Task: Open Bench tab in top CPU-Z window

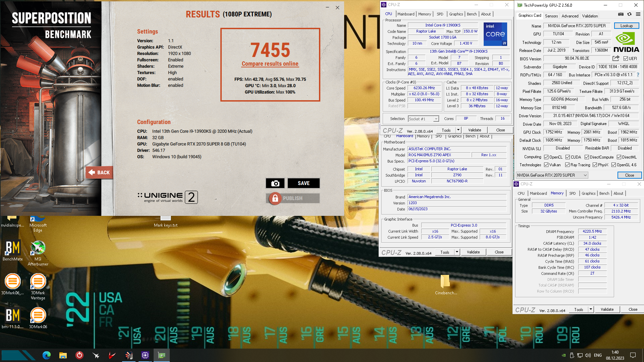Action: [x=472, y=14]
